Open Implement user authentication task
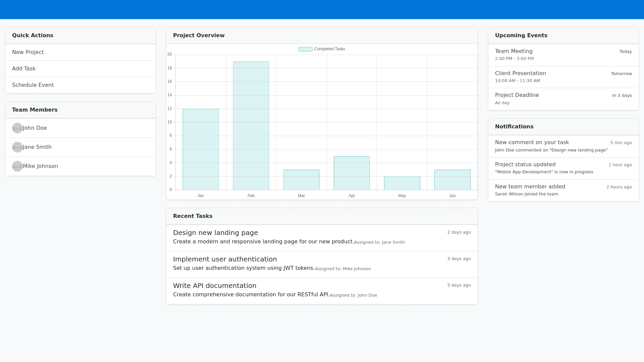 coord(225,259)
